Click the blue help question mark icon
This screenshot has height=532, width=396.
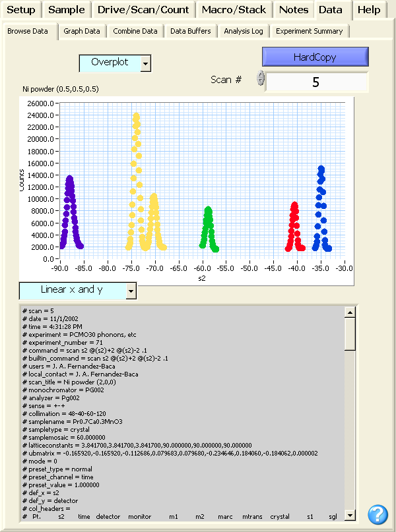pos(378,514)
